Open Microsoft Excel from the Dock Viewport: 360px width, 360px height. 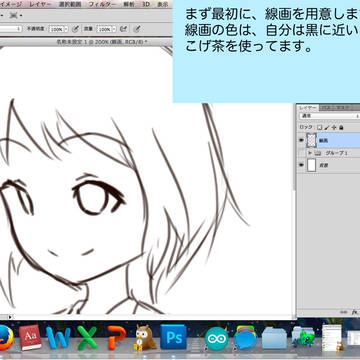87,338
